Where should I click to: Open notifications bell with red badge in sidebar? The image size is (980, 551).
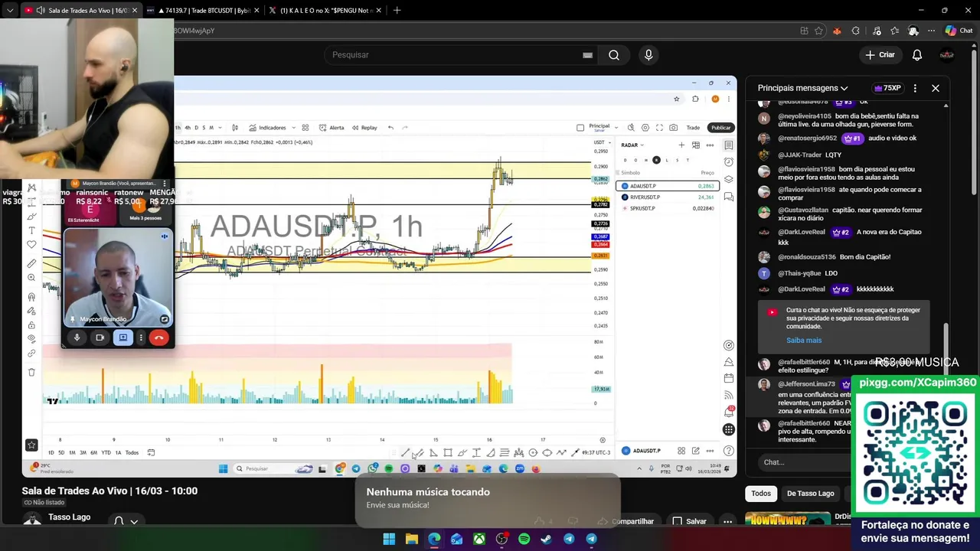(729, 412)
